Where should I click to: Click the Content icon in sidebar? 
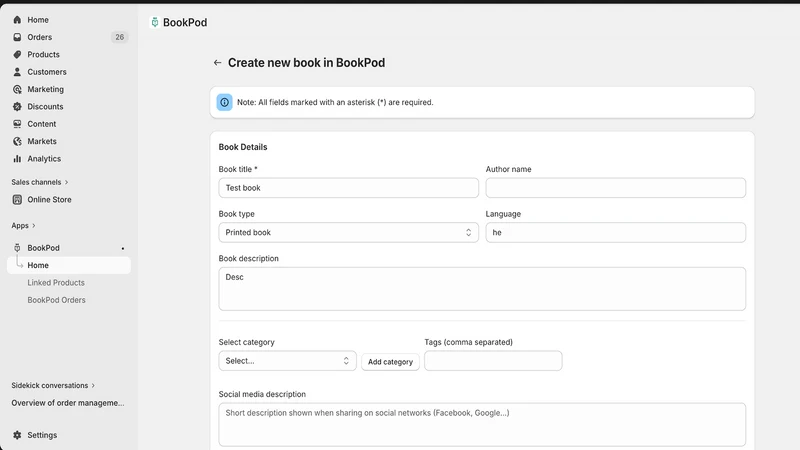pos(17,124)
